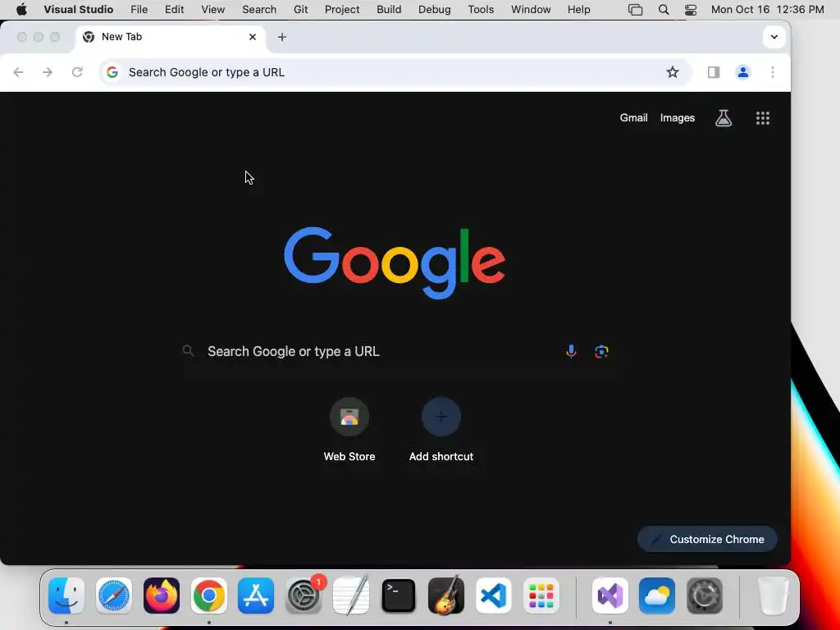Open the Project menu
Image resolution: width=840 pixels, height=630 pixels.
pyautogui.click(x=342, y=10)
